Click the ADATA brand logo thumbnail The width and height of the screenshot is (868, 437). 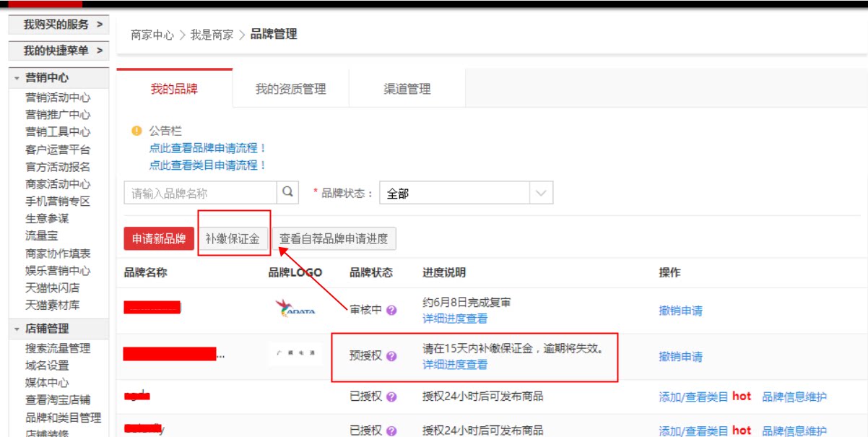pyautogui.click(x=295, y=310)
